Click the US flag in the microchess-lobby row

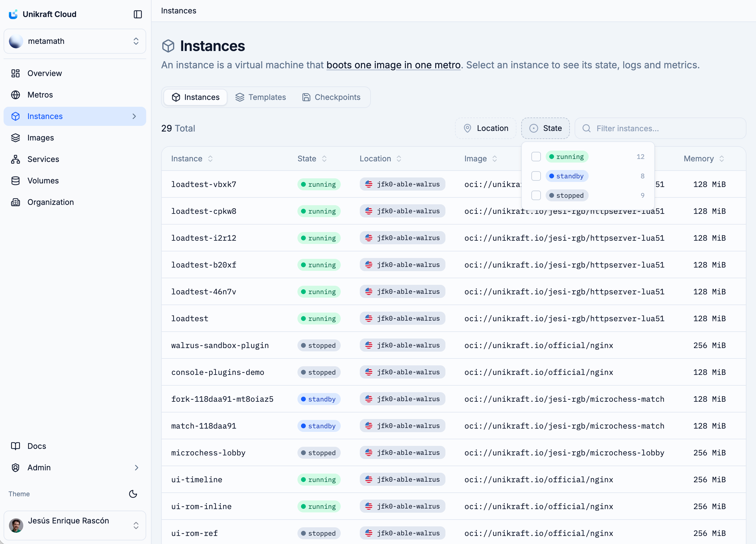click(x=369, y=453)
